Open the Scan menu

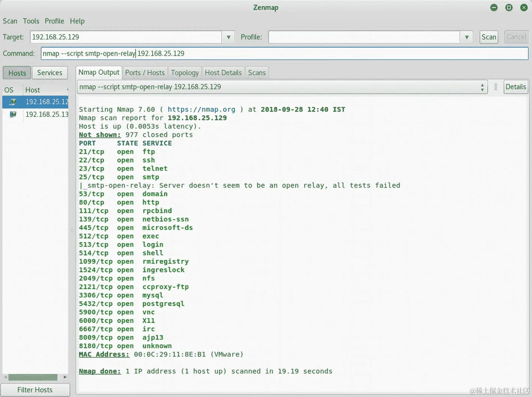tap(10, 21)
